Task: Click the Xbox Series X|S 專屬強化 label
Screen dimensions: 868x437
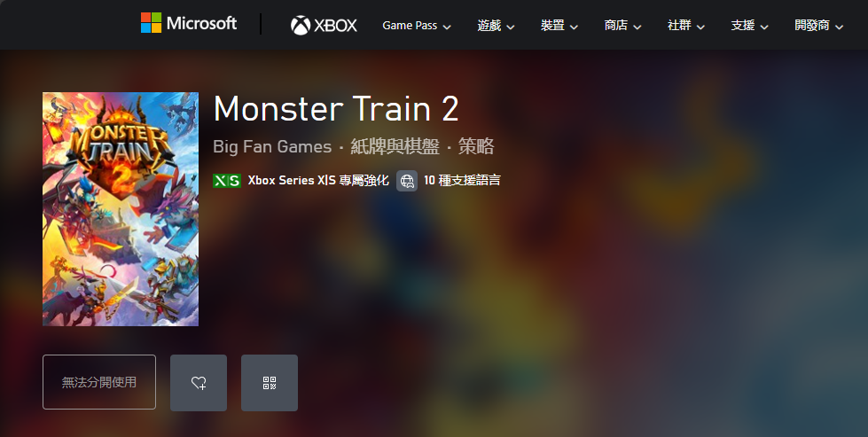Action: click(318, 180)
